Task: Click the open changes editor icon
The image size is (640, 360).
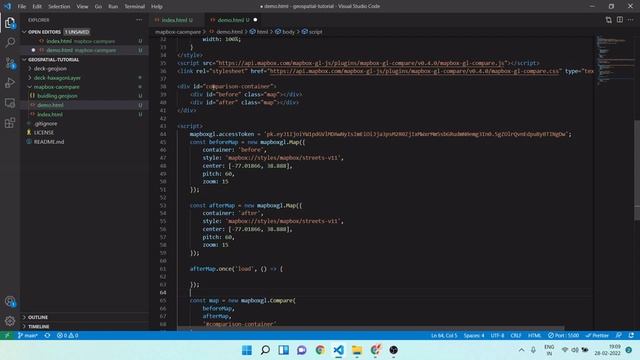Action: coord(609,20)
